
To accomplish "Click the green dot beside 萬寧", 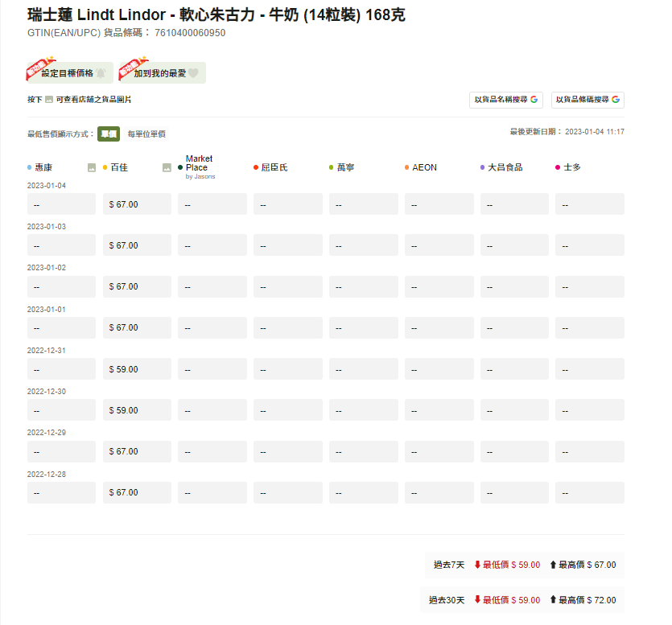I will pos(332,167).
